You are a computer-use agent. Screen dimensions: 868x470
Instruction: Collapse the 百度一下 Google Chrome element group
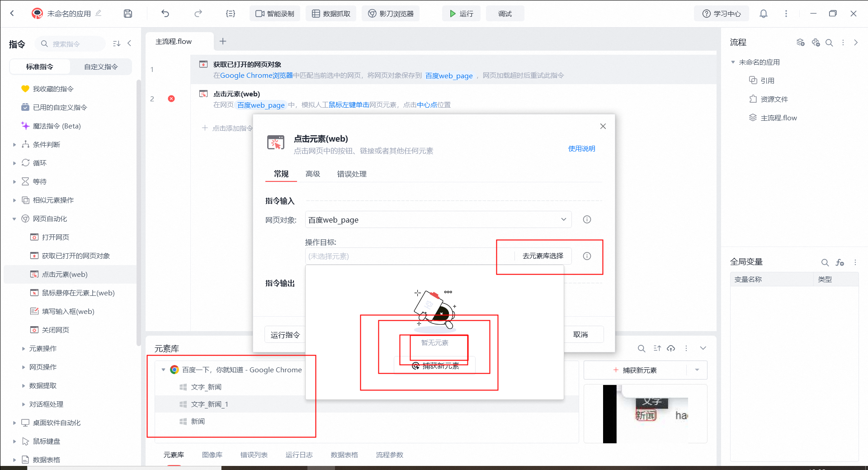point(163,370)
